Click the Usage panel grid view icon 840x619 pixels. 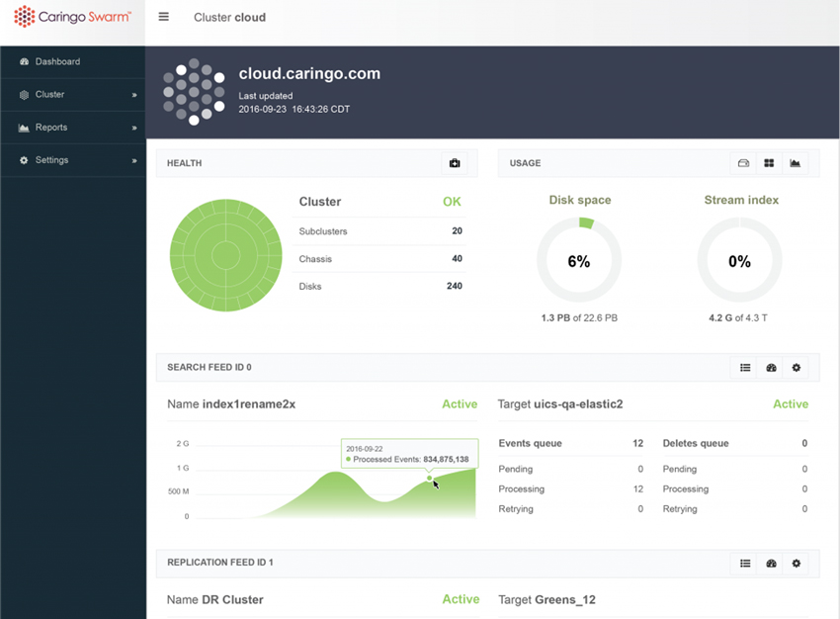[769, 163]
